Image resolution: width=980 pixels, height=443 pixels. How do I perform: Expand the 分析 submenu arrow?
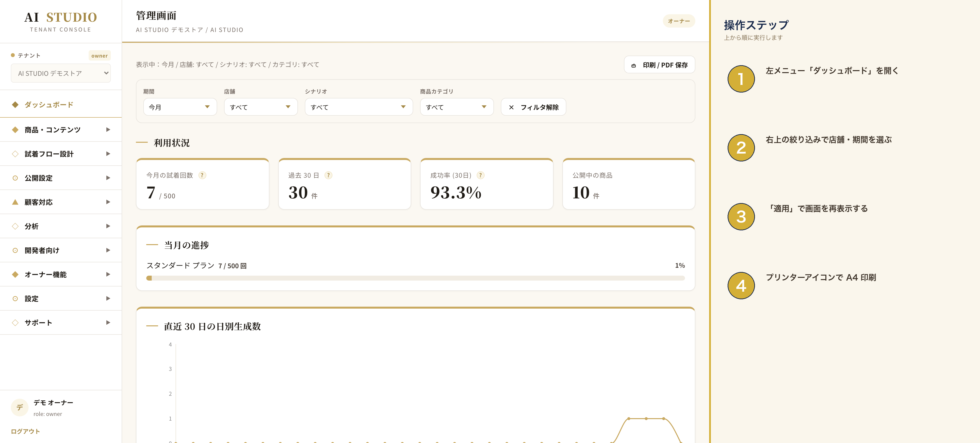pyautogui.click(x=108, y=226)
